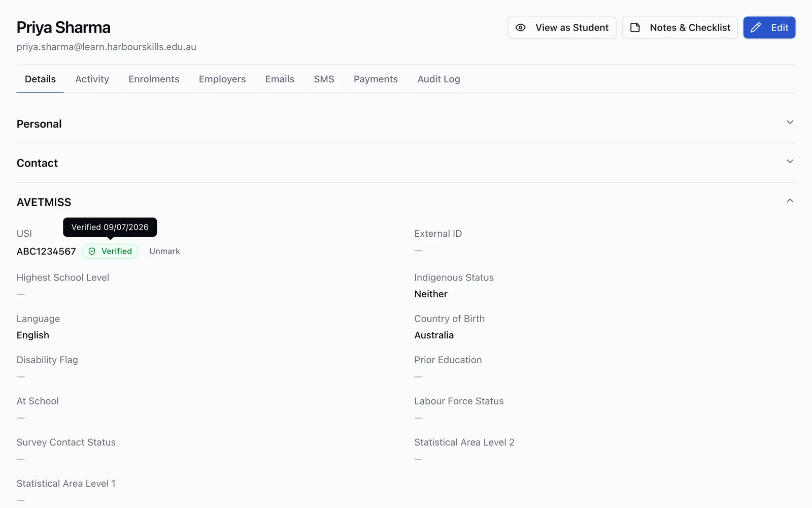Image resolution: width=812 pixels, height=508 pixels.
Task: Click the Language value English
Action: pyautogui.click(x=33, y=335)
